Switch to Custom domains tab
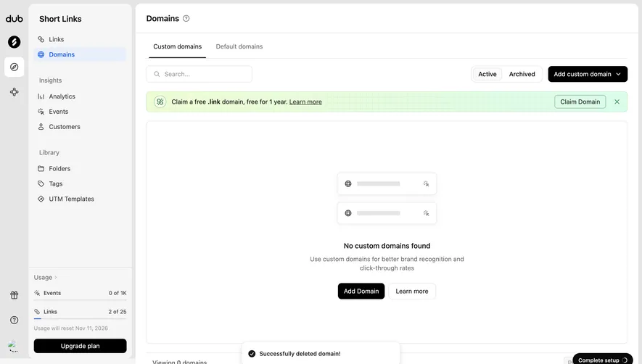Image resolution: width=642 pixels, height=364 pixels. click(177, 46)
